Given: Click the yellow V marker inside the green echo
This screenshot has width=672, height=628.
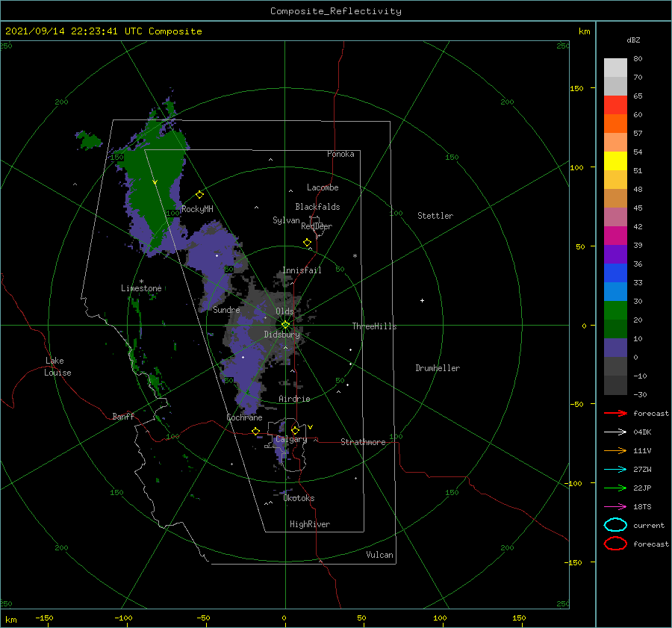Looking at the screenshot, I should (x=155, y=183).
